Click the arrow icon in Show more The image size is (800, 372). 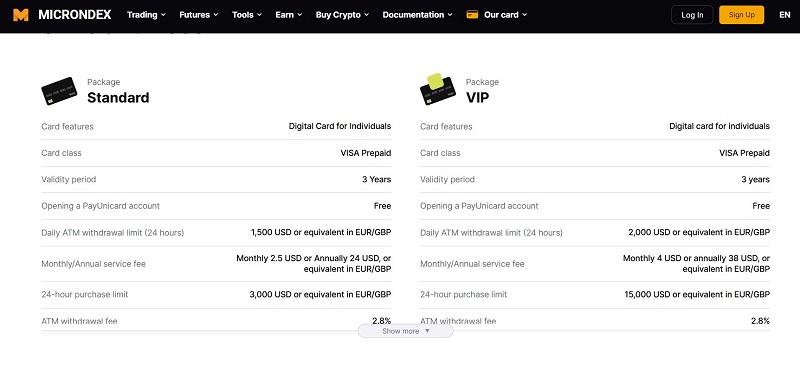click(428, 331)
